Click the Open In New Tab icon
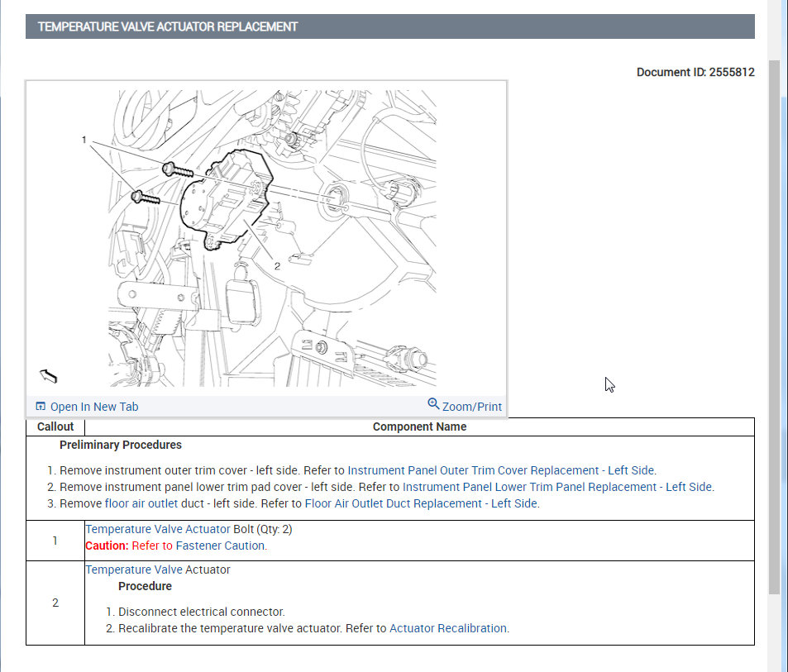Image resolution: width=788 pixels, height=672 pixels. coord(40,406)
